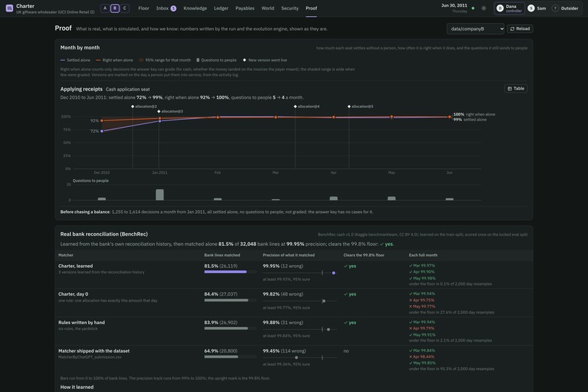588x392 pixels.
Task: Click the Clears the 99.8% floor header
Action: click(x=364, y=255)
